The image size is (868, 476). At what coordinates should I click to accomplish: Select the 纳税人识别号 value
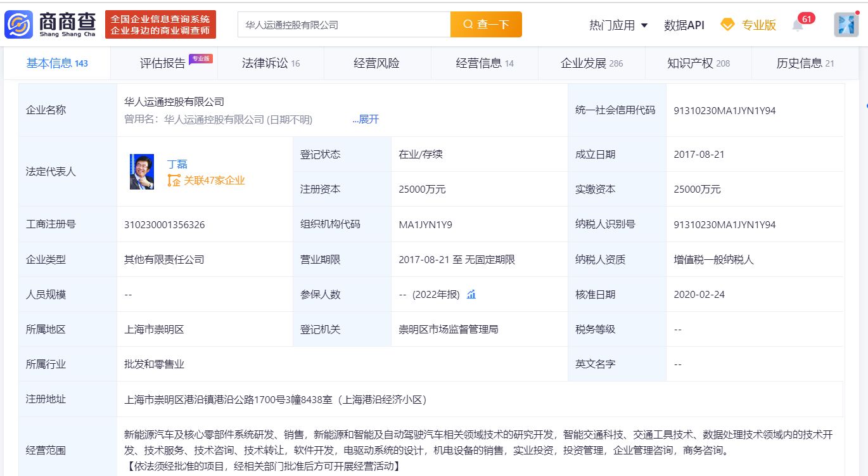724,224
